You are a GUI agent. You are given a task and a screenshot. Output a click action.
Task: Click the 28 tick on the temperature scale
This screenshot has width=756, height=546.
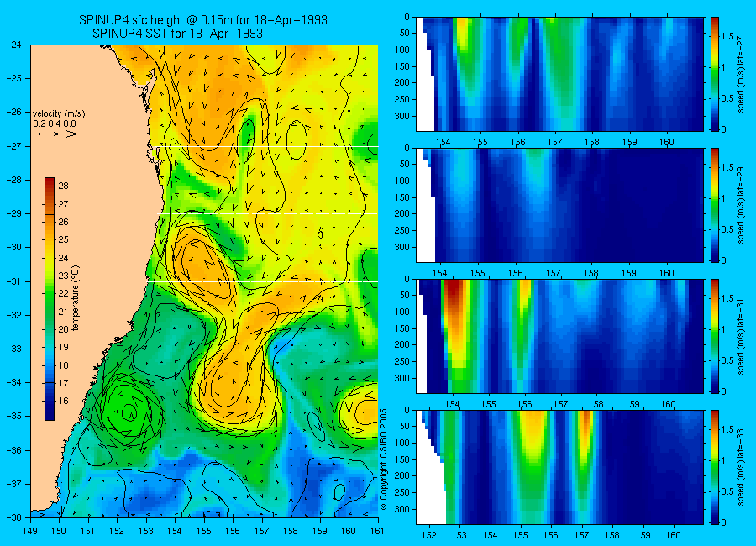(63, 186)
